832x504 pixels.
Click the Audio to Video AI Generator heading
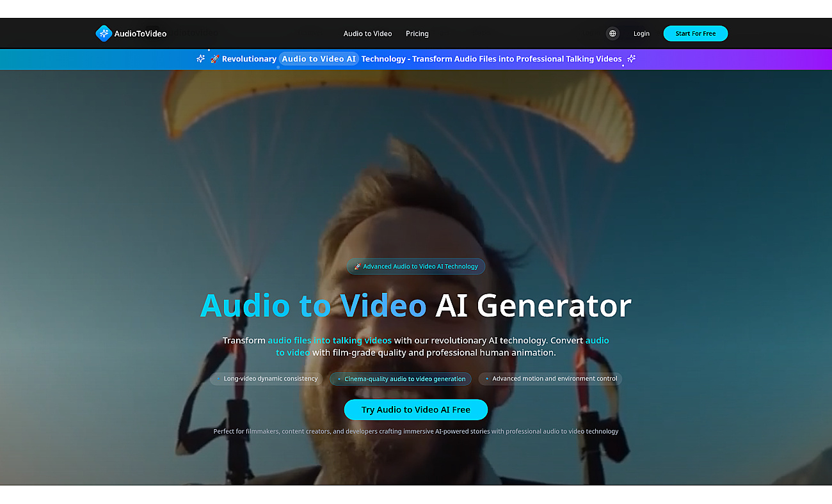click(x=416, y=306)
